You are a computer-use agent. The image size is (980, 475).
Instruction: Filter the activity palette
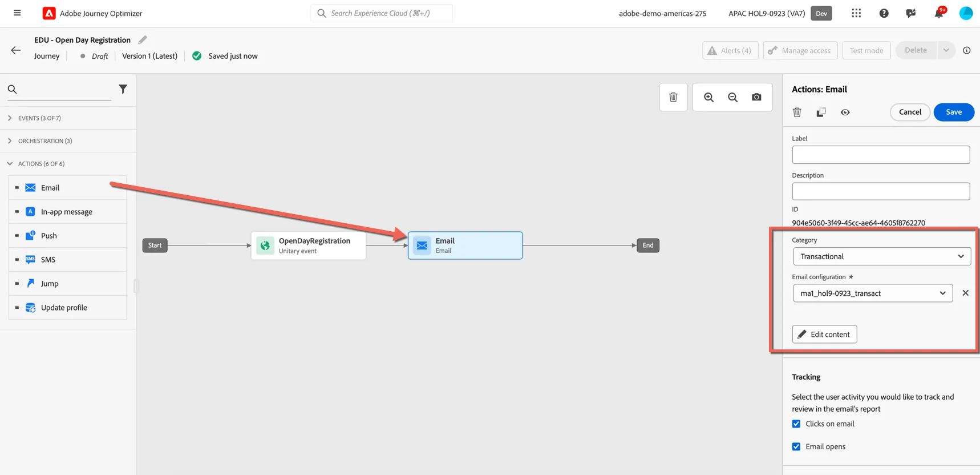pos(123,89)
